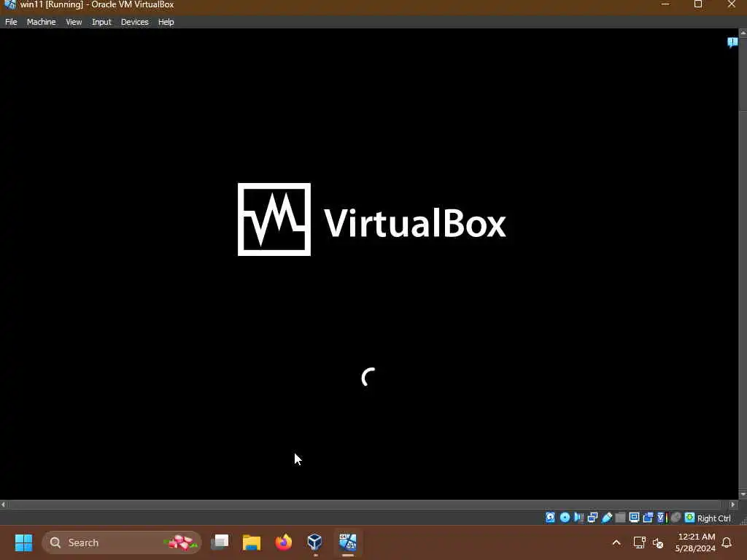747x560 pixels.
Task: Click the audio status icon
Action: pyautogui.click(x=578, y=518)
